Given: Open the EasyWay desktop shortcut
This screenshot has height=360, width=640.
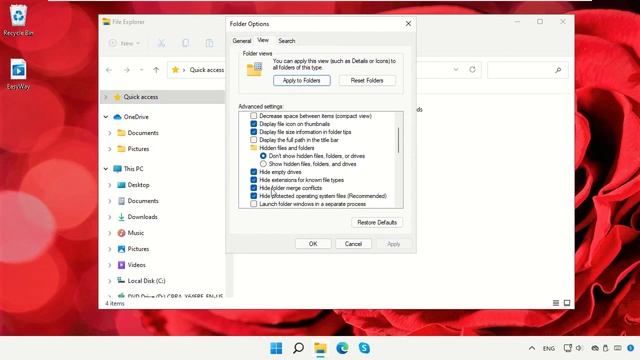Looking at the screenshot, I should (x=18, y=74).
